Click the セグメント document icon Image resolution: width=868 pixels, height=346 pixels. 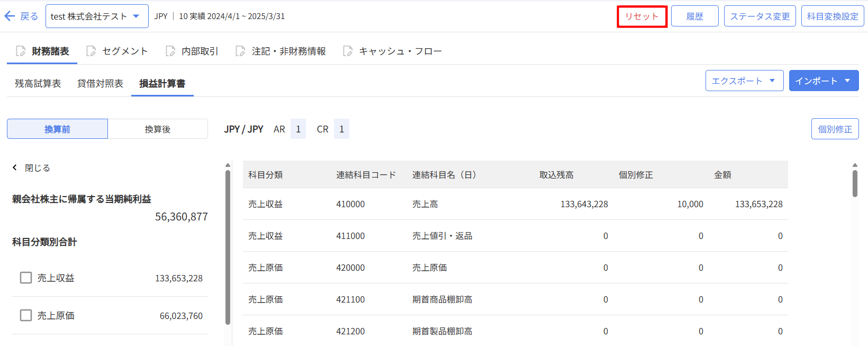point(91,51)
